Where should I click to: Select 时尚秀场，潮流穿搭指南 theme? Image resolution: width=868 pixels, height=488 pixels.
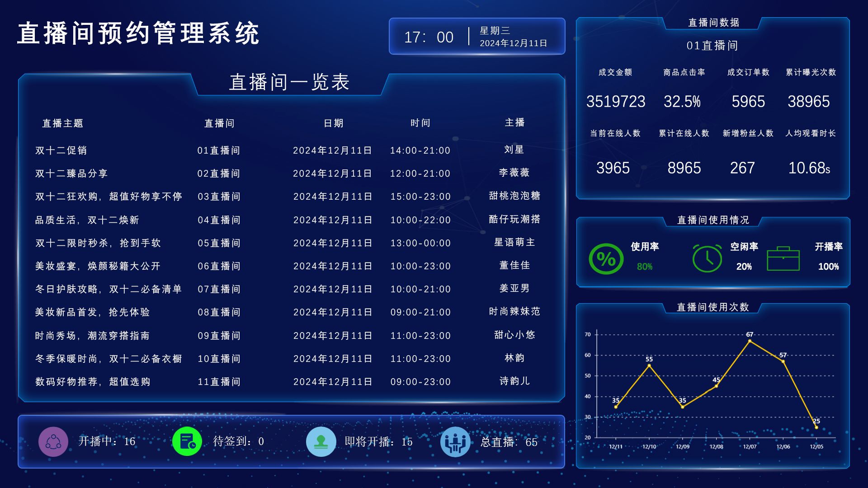93,336
